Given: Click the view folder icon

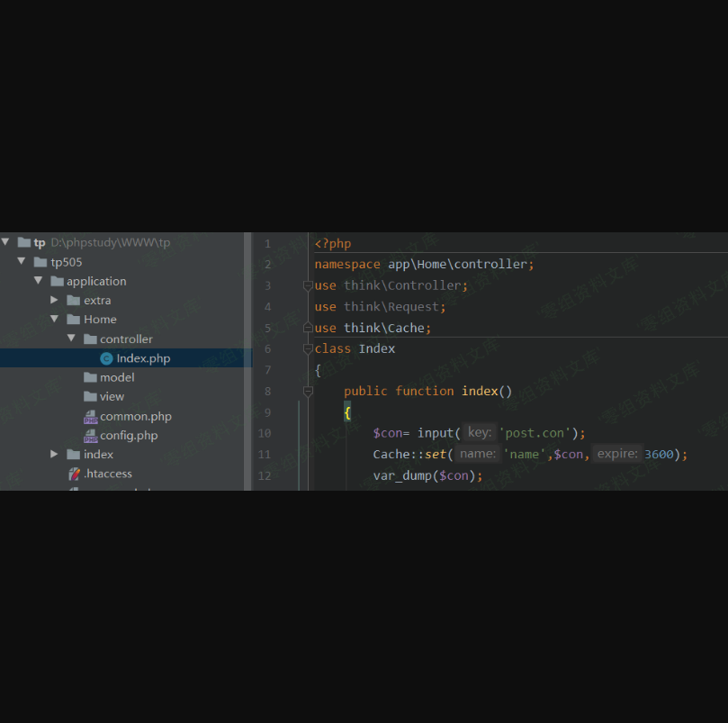Looking at the screenshot, I should 90,397.
